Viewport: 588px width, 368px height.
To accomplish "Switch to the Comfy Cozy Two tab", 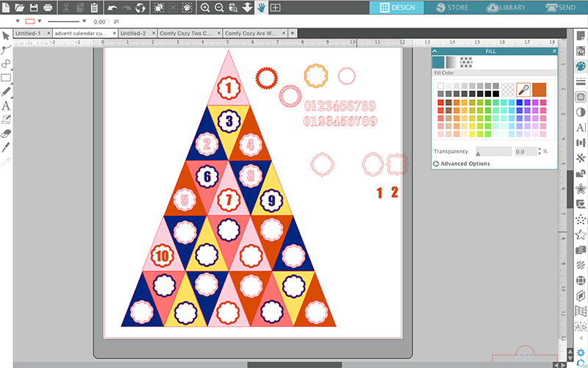I will click(x=186, y=33).
